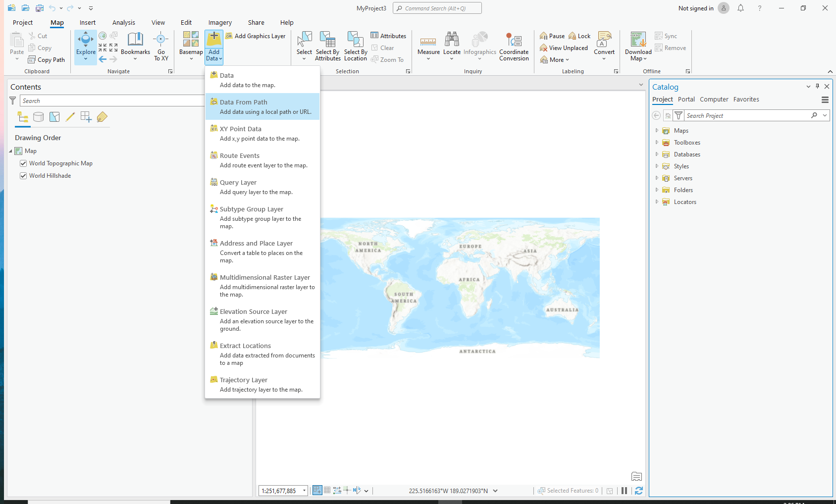The image size is (836, 504).
Task: Lock labeling with Lock button
Action: [579, 36]
